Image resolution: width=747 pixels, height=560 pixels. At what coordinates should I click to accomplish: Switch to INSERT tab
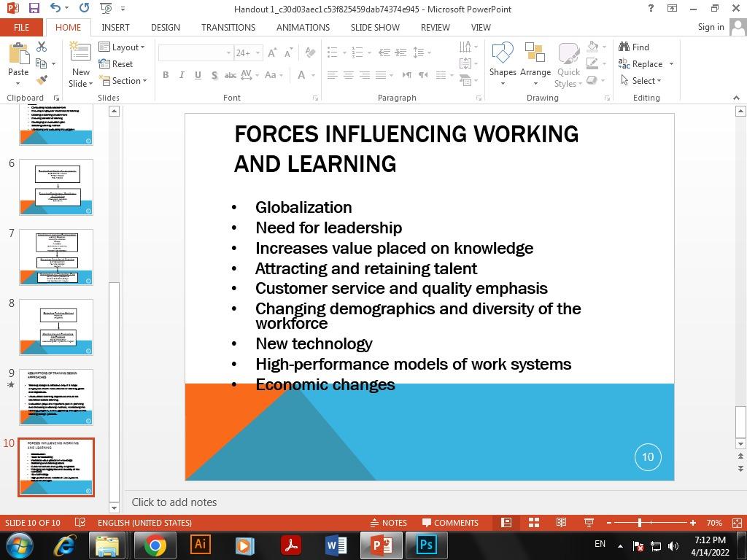click(x=115, y=27)
